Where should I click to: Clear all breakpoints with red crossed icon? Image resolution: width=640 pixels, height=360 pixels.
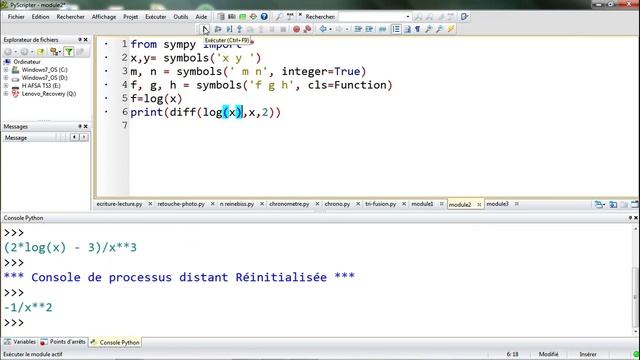click(x=307, y=29)
